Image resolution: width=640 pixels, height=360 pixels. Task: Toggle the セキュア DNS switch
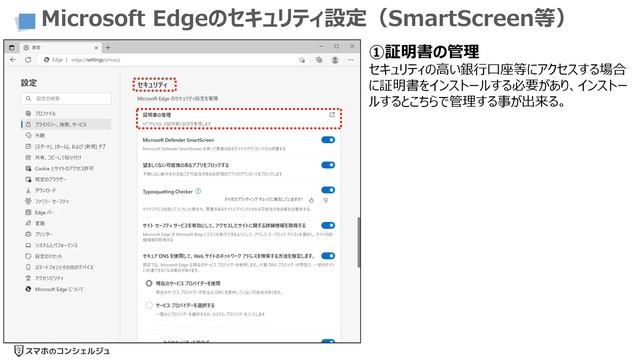coord(328,256)
